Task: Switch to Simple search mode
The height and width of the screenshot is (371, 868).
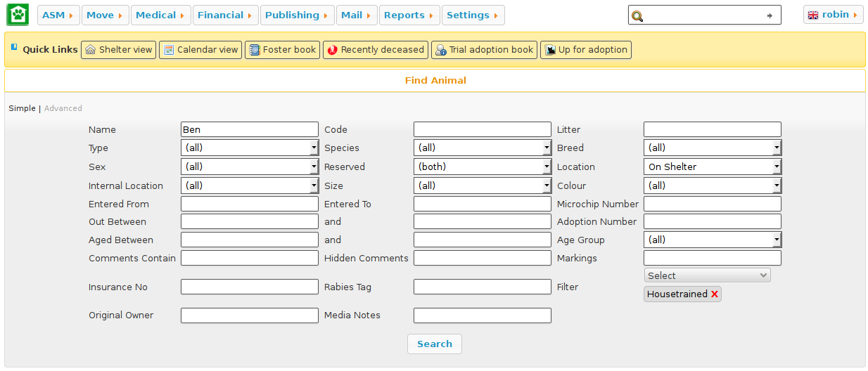Action: click(22, 108)
